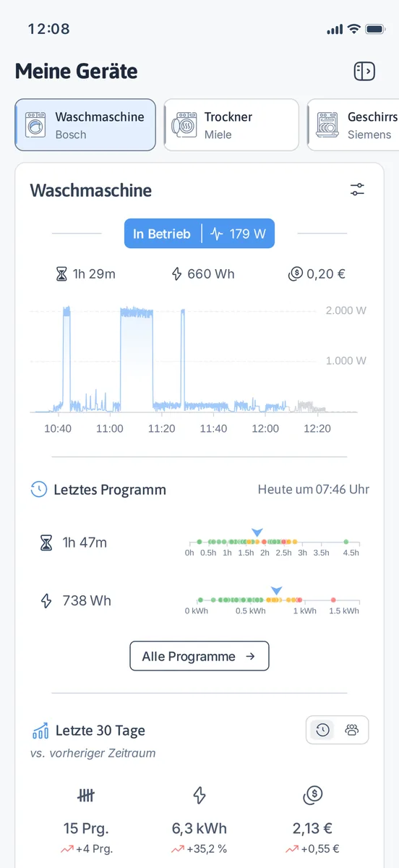Tap the duration distribution marker above 2h
The height and width of the screenshot is (868, 399).
coord(256,532)
